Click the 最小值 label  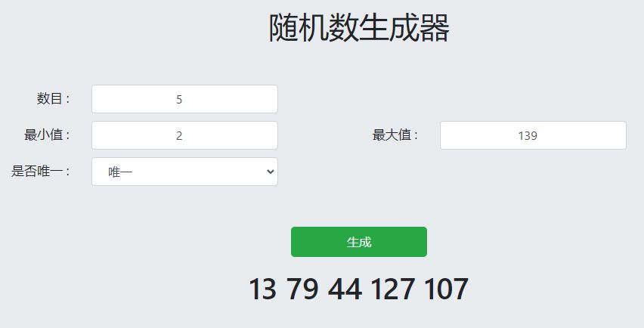47,135
